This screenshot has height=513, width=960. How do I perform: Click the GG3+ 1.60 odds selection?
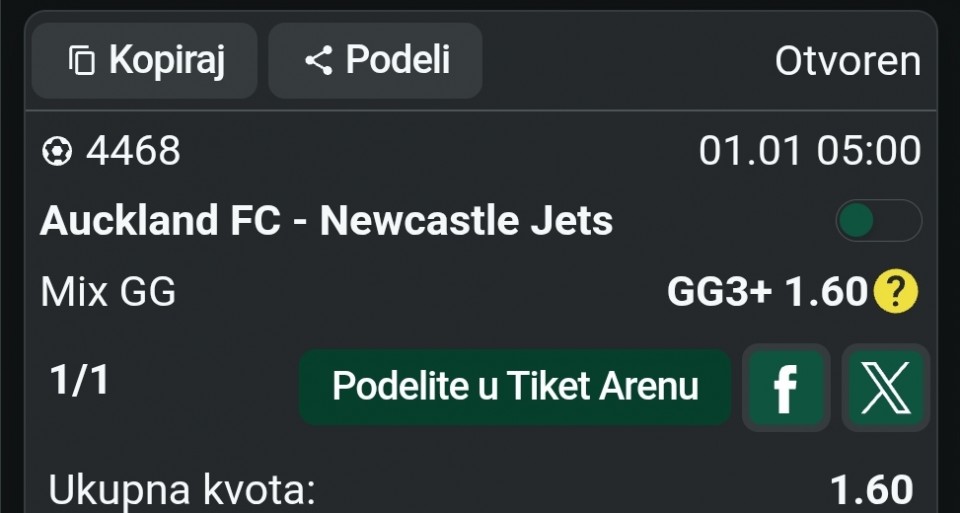click(765, 292)
